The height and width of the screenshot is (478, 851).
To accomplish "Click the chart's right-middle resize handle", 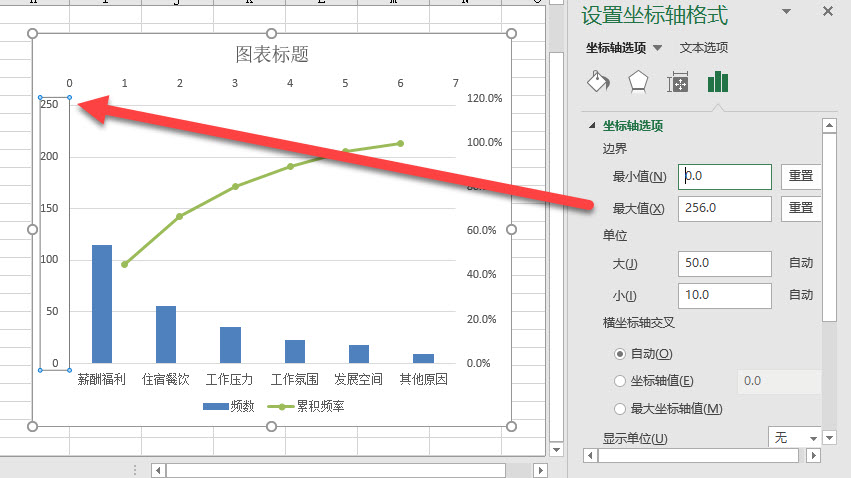I will click(x=511, y=230).
